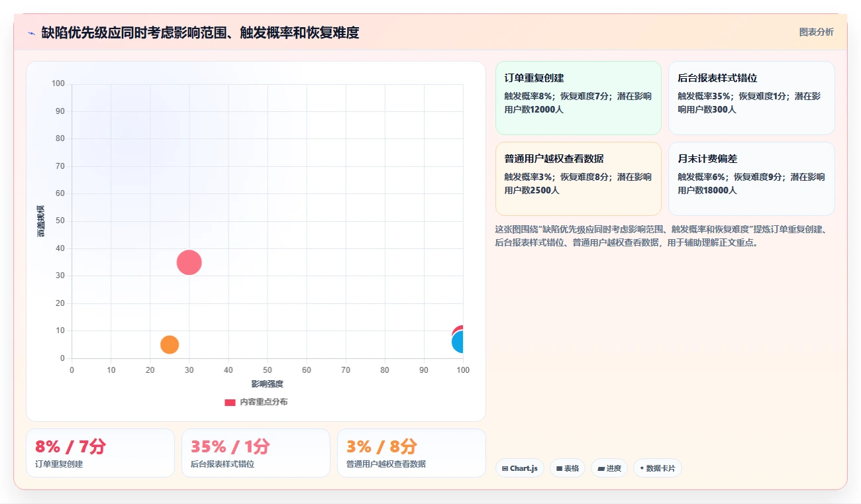Viewport: 861px width, 504px height.
Task: Click the 图表分析 label in the header
Action: click(817, 32)
